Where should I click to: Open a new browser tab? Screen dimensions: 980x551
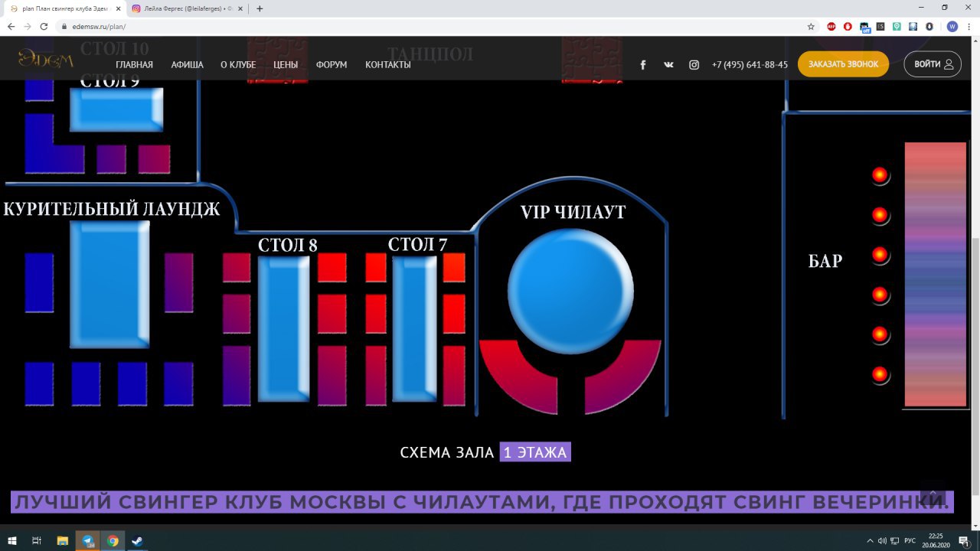(x=260, y=8)
